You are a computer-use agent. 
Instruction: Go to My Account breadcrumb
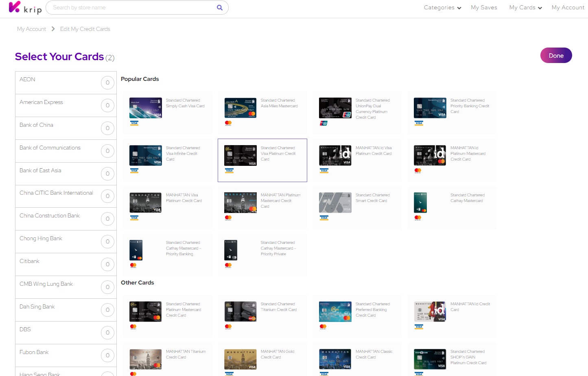[31, 29]
